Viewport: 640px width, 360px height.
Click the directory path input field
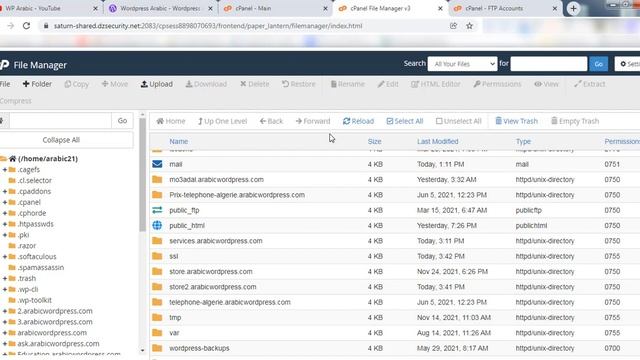point(60,121)
